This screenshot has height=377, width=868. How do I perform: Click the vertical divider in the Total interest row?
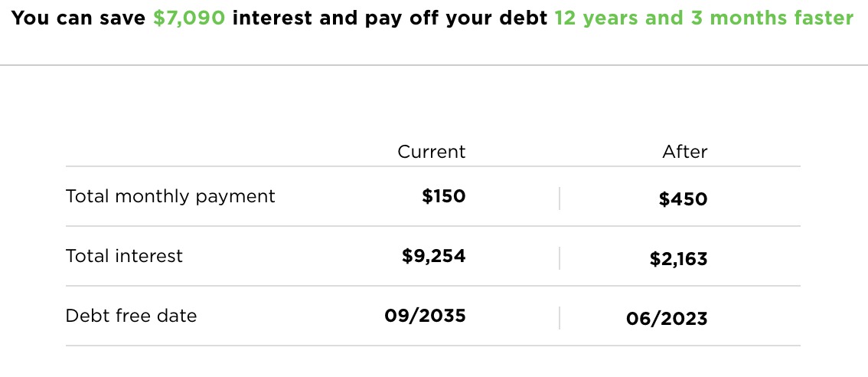(560, 258)
